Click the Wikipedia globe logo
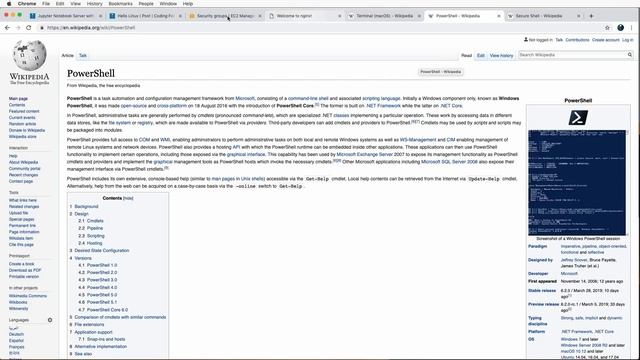Viewport: 640px width, 360px height. pos(29,55)
